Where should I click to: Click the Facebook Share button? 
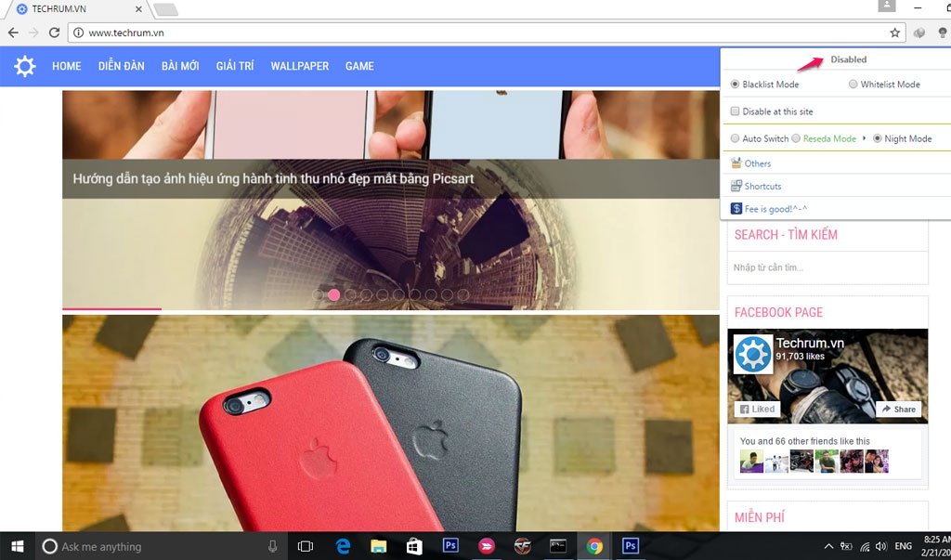898,409
